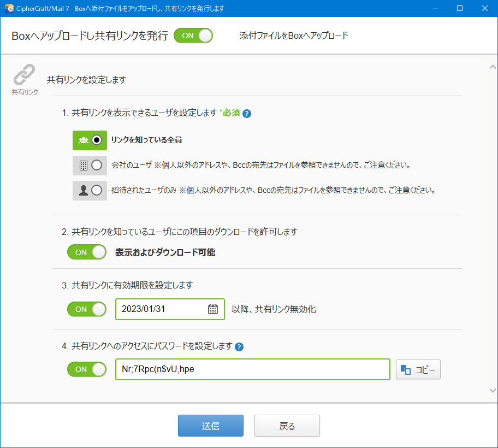Toggle the password ON switch
Screen dimensions: 498x448
[x=87, y=369]
